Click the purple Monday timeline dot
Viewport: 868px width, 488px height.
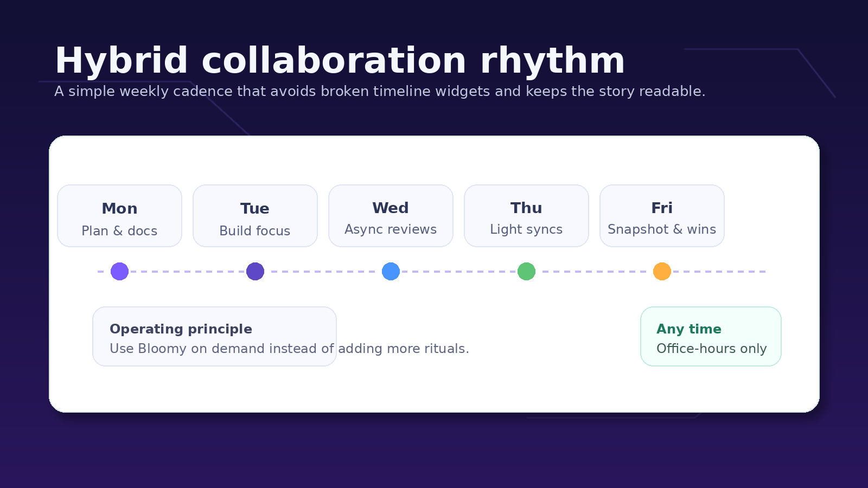[119, 271]
